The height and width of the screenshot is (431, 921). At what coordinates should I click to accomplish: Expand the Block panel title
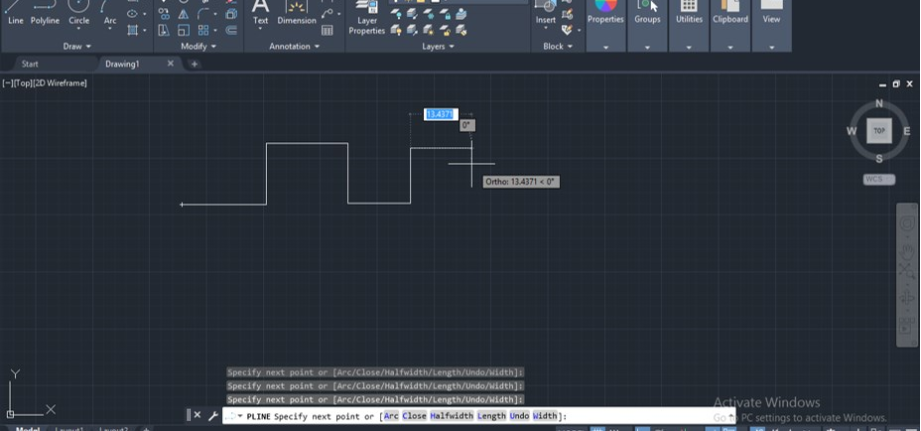[557, 46]
